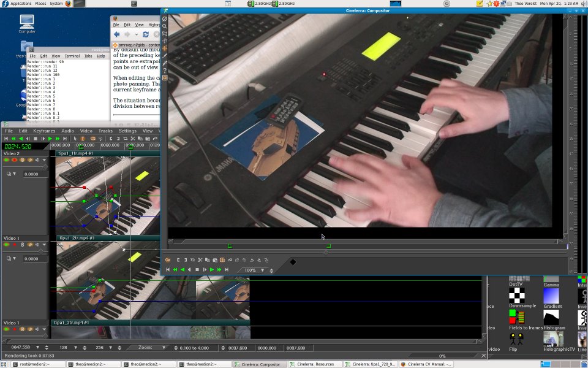
Task: Play reverse in Compositor transport
Action: 183,270
